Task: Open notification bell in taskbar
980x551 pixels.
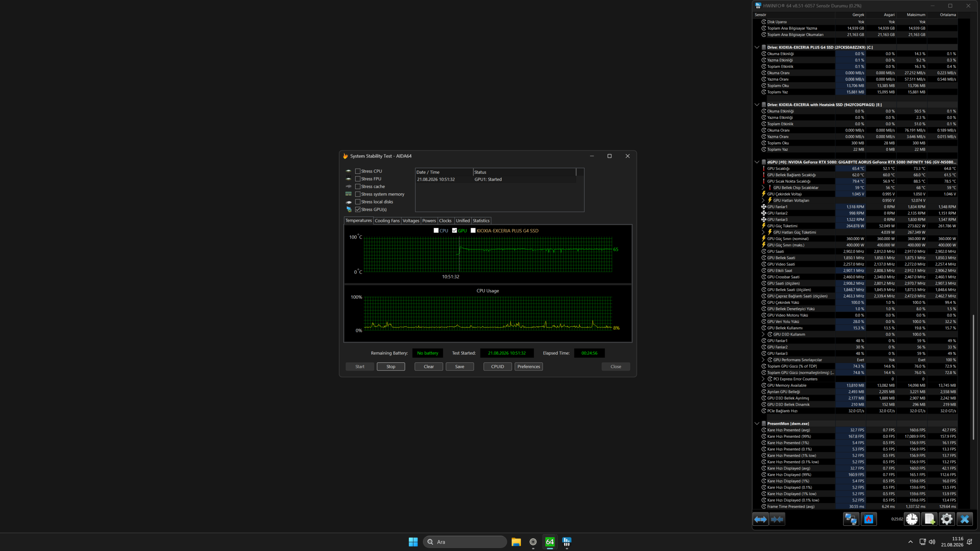Action: coord(969,542)
